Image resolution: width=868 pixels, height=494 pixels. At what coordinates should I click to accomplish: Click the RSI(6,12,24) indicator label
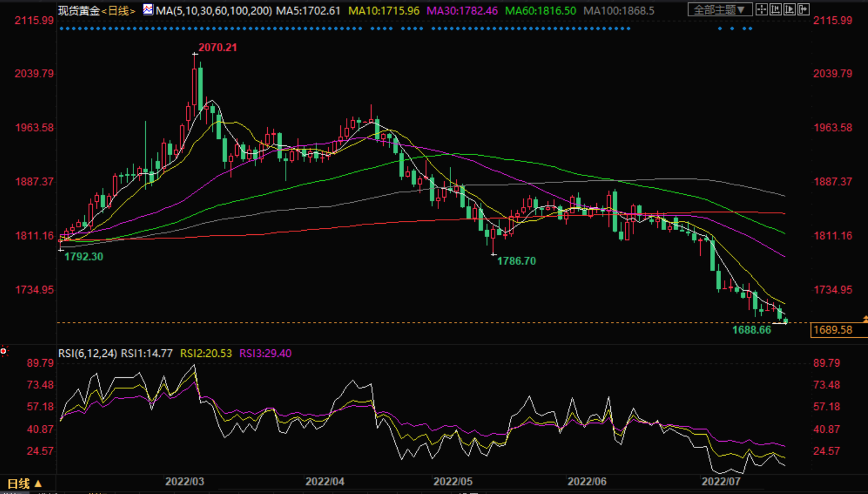point(87,353)
